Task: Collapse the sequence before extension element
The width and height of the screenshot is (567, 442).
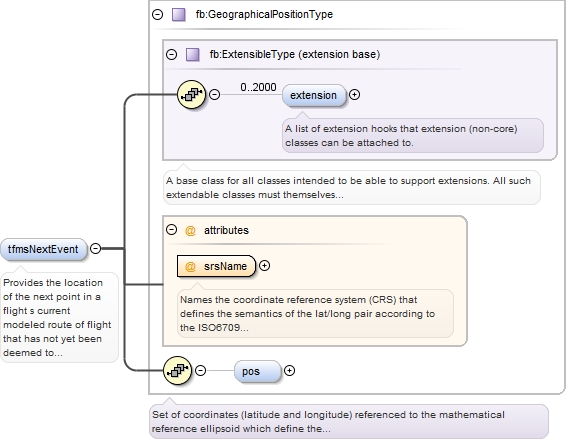Action: click(215, 95)
